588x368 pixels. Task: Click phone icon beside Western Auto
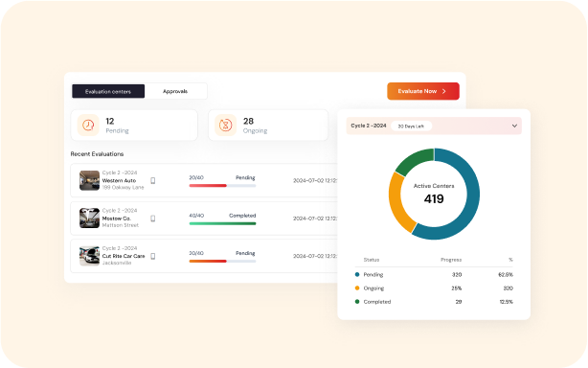click(x=153, y=180)
